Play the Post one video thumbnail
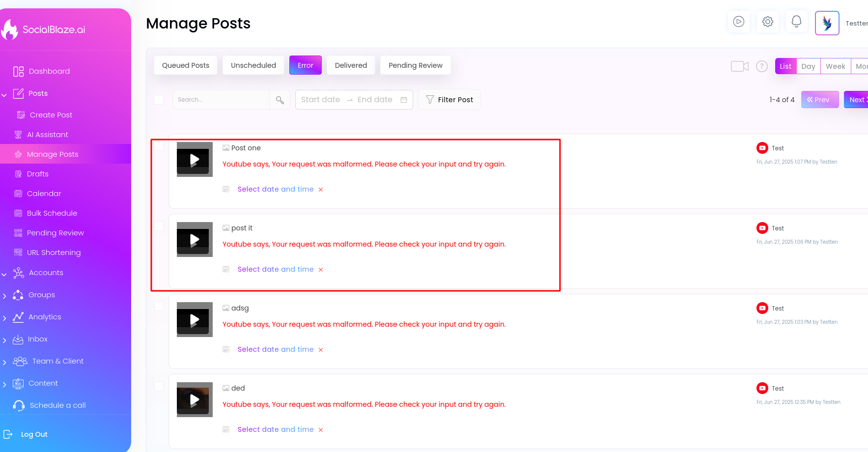 [x=195, y=159]
